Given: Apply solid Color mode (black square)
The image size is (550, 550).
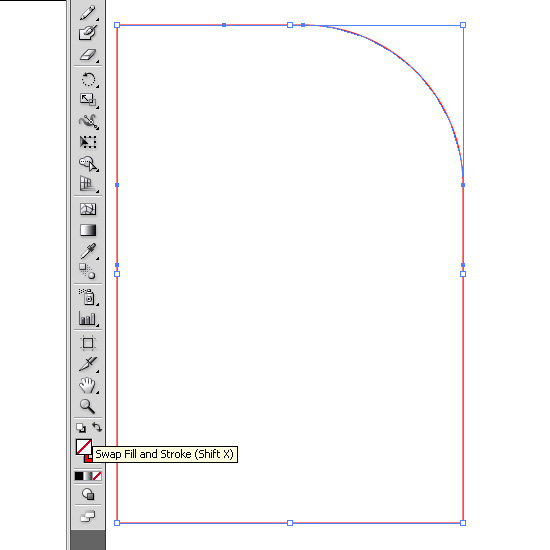Looking at the screenshot, I should pos(79,476).
